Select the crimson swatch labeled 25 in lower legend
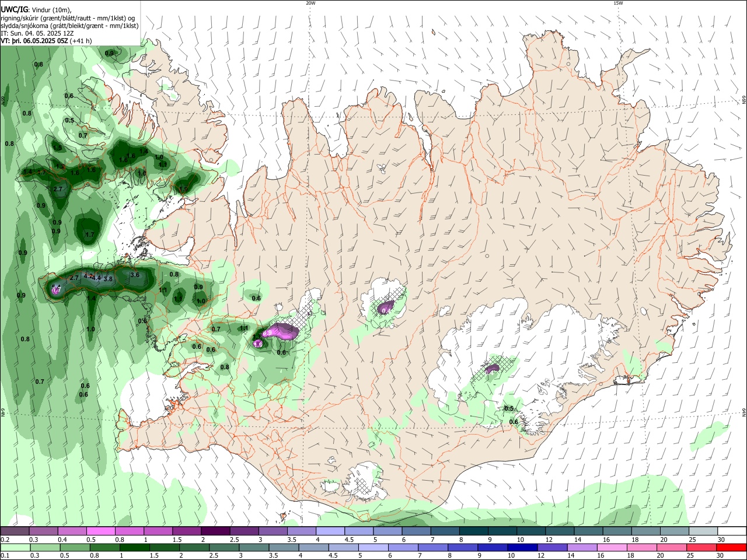The width and height of the screenshot is (747, 560). [x=702, y=547]
